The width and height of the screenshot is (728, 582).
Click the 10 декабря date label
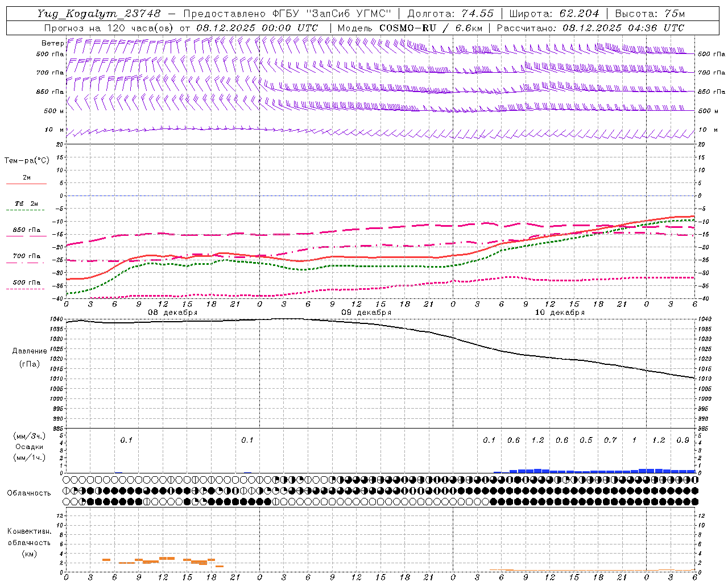click(x=560, y=312)
